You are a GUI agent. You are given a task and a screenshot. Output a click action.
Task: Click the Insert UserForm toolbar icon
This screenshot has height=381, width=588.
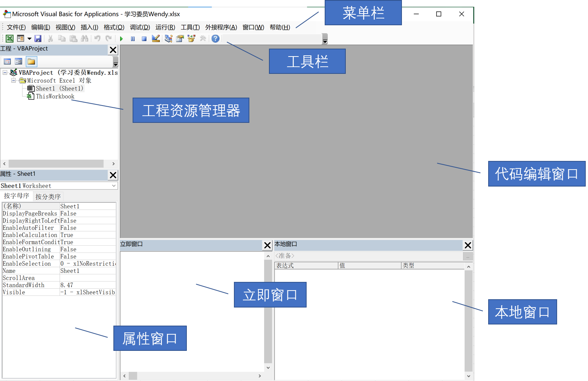pos(21,38)
